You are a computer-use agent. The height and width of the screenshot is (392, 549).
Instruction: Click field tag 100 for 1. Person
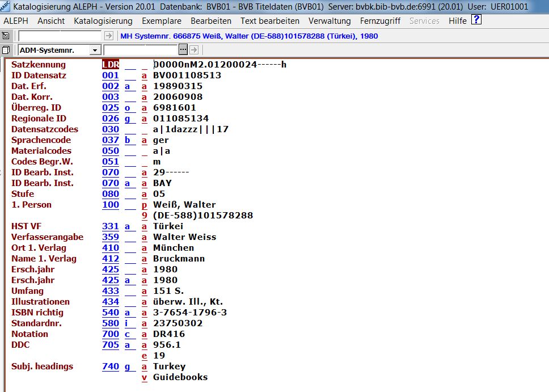(111, 205)
